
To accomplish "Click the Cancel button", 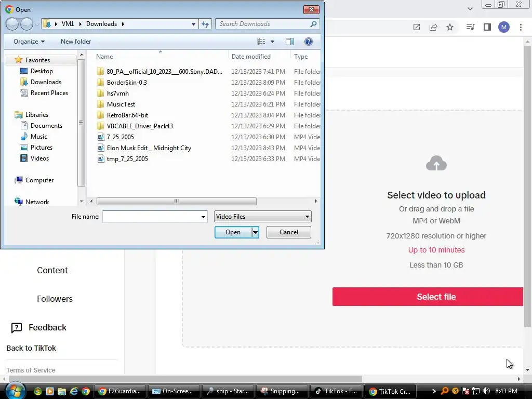I will (x=289, y=232).
